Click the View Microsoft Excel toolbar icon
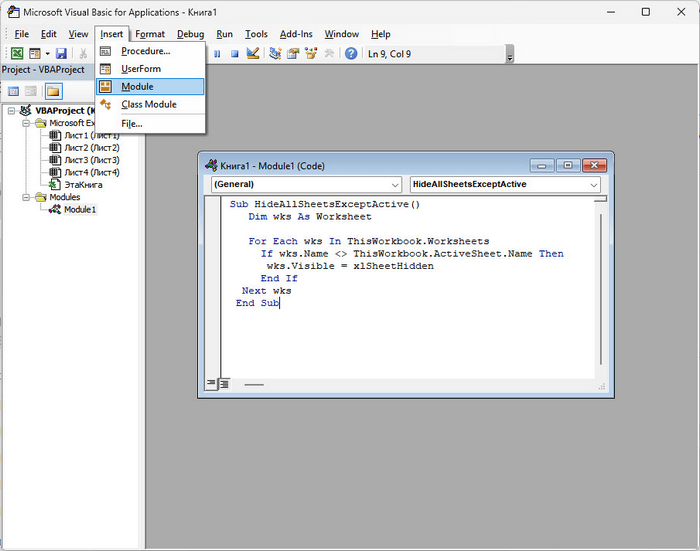The height and width of the screenshot is (551, 700). pyautogui.click(x=17, y=53)
